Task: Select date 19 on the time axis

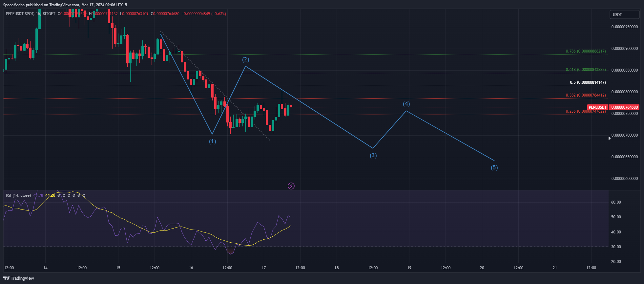Action: click(x=409, y=268)
